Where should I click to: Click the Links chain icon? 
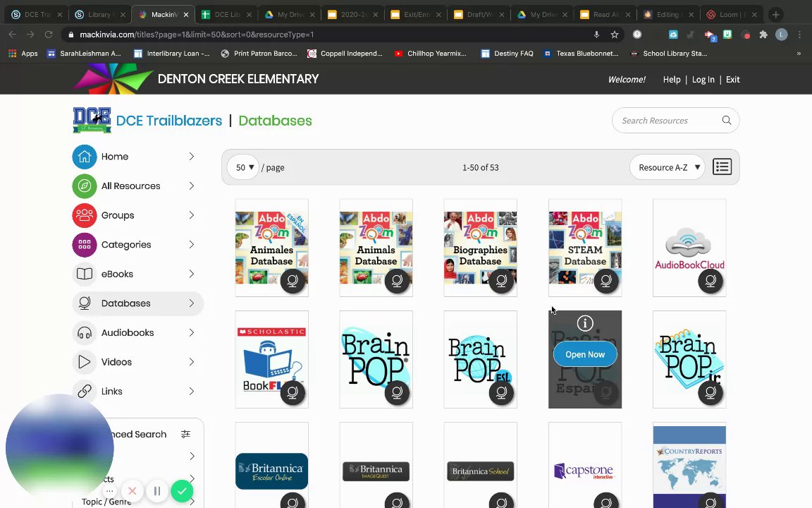click(x=85, y=392)
